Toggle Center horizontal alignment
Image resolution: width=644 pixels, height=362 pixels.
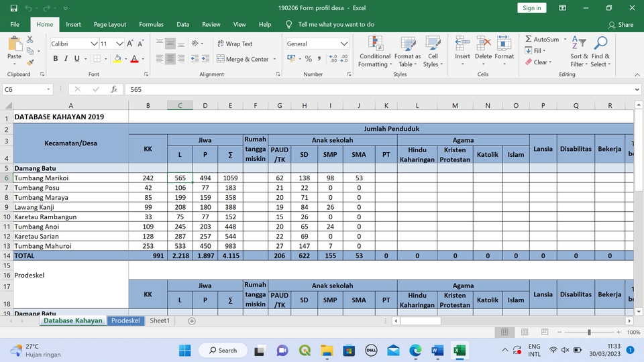170,59
